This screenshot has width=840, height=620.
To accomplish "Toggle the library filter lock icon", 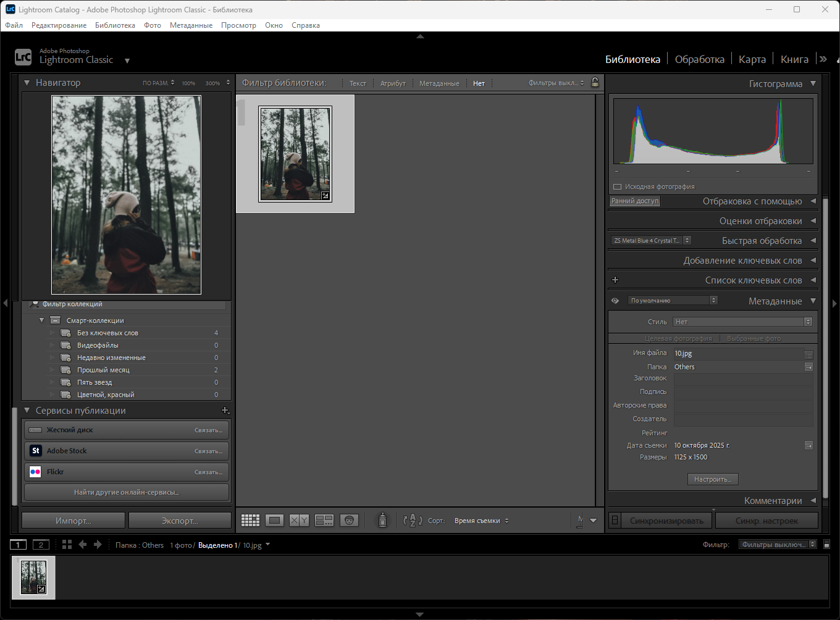I will (595, 83).
